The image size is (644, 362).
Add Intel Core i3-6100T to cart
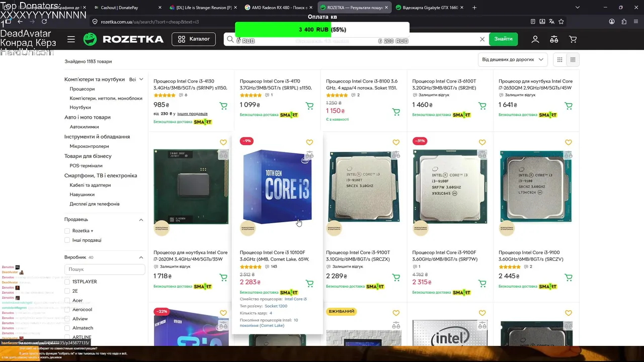click(x=482, y=106)
